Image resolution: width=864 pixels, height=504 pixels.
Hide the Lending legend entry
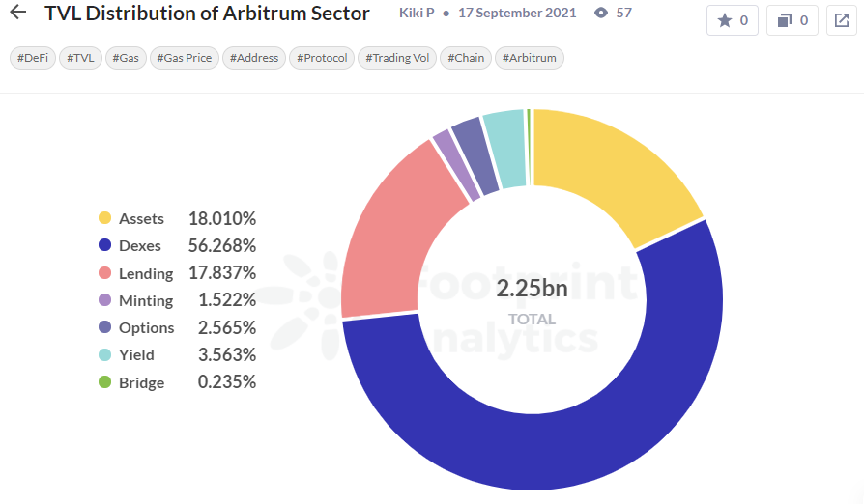click(x=146, y=273)
